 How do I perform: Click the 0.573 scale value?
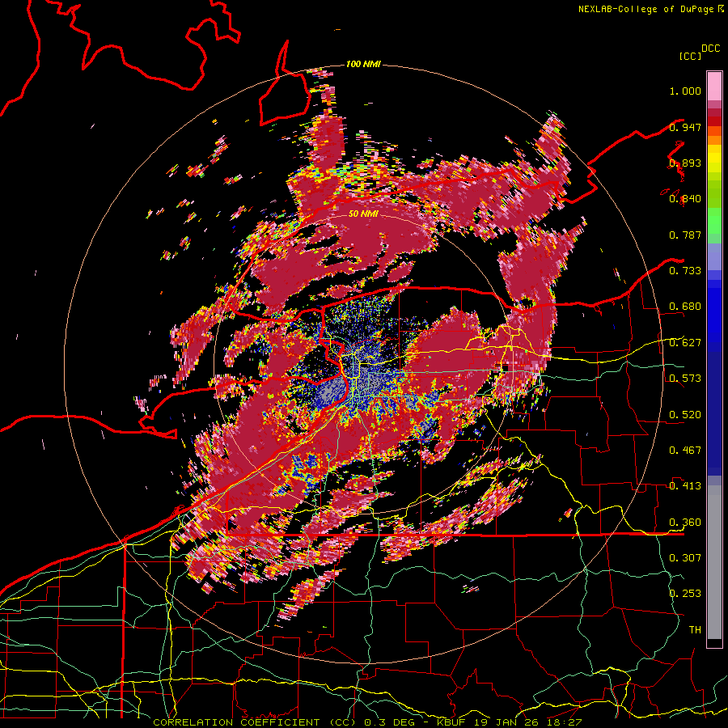[685, 379]
